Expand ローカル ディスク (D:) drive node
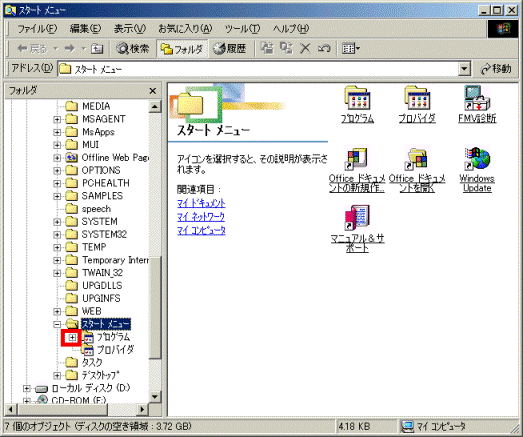Screen dimensions: 523x437 pyautogui.click(x=27, y=389)
